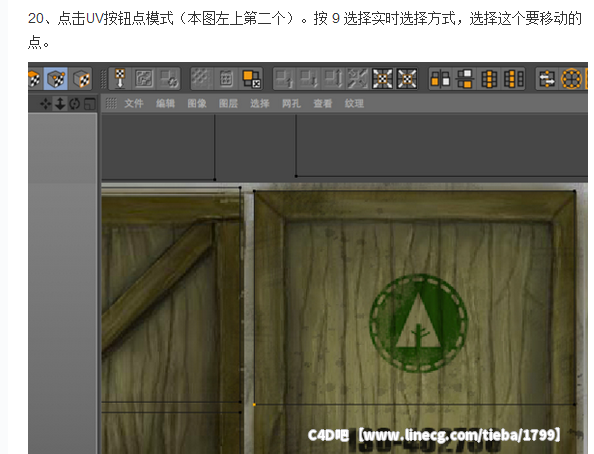This screenshot has height=454, width=594.
Task: Click the window layout toggle view icon
Action: coord(89,103)
